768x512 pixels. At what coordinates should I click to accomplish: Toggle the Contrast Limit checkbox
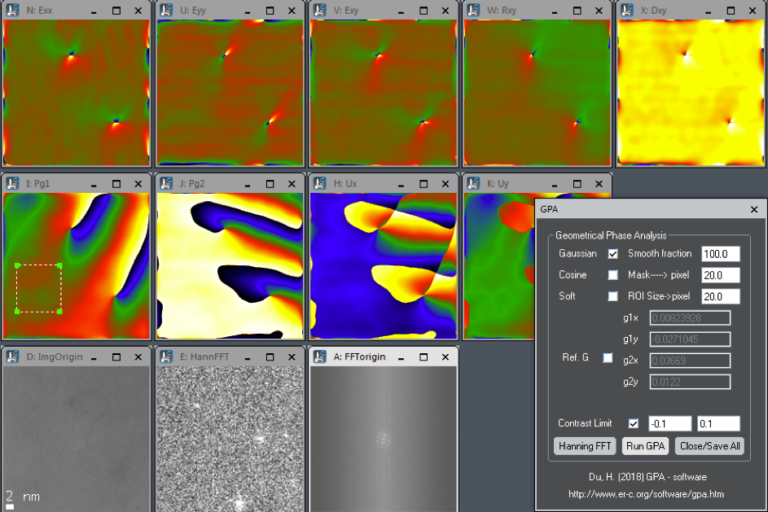point(632,423)
